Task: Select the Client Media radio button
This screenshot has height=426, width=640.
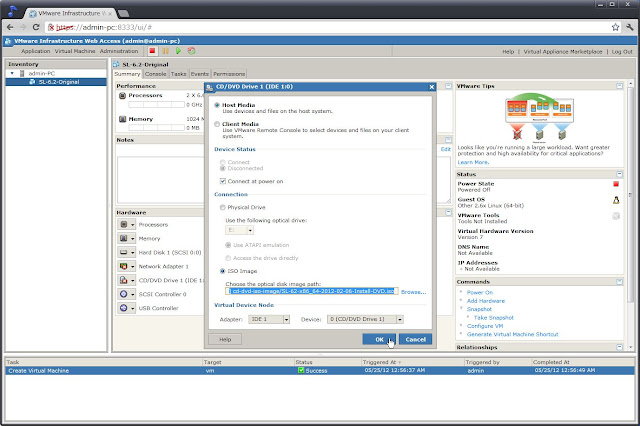Action: pos(217,124)
